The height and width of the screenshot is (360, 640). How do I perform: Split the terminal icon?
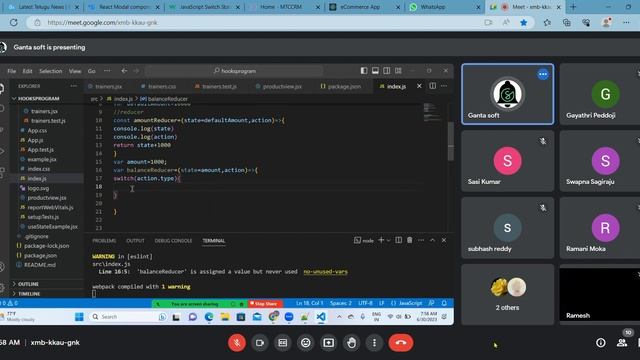coord(398,240)
